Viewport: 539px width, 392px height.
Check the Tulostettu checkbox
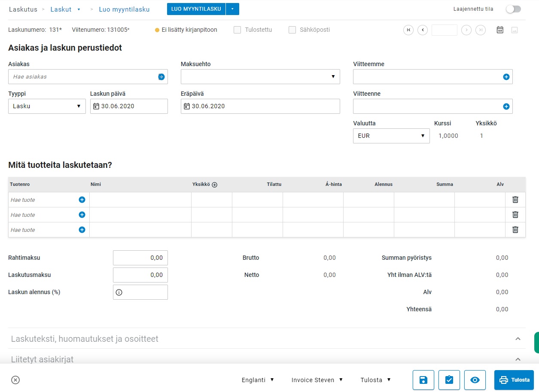[x=237, y=30]
